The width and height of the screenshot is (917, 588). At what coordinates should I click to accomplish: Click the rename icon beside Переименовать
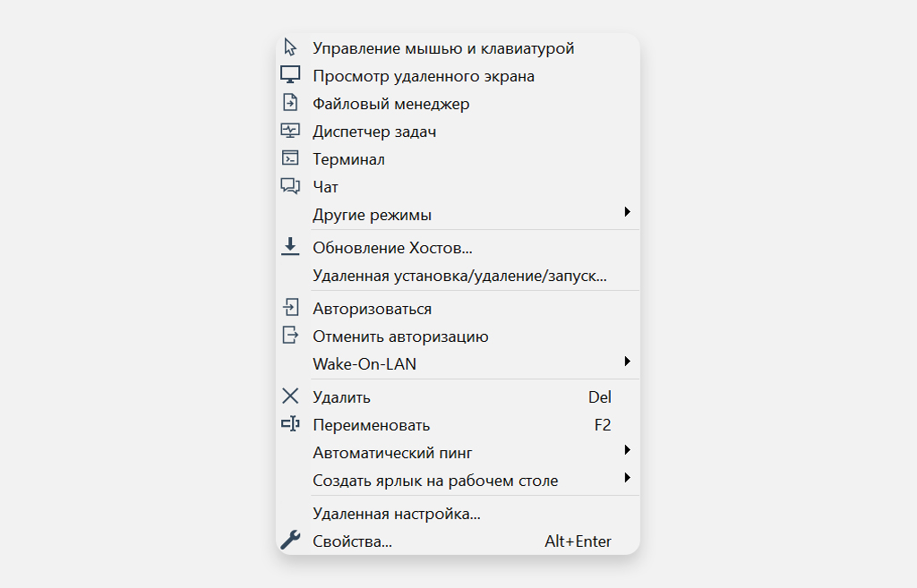click(x=290, y=424)
